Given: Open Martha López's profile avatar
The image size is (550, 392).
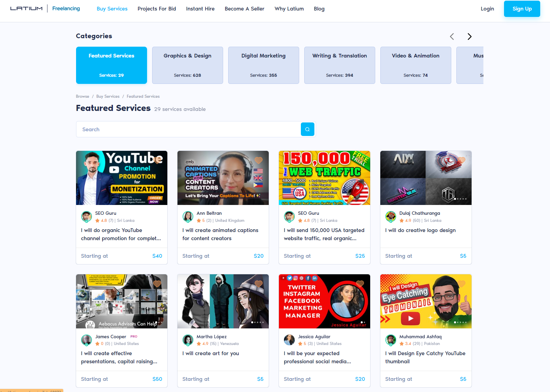Looking at the screenshot, I should point(188,340).
